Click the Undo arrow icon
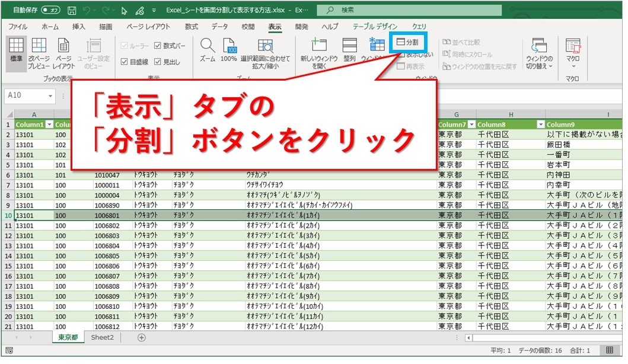This screenshot has height=364, width=628. click(87, 11)
